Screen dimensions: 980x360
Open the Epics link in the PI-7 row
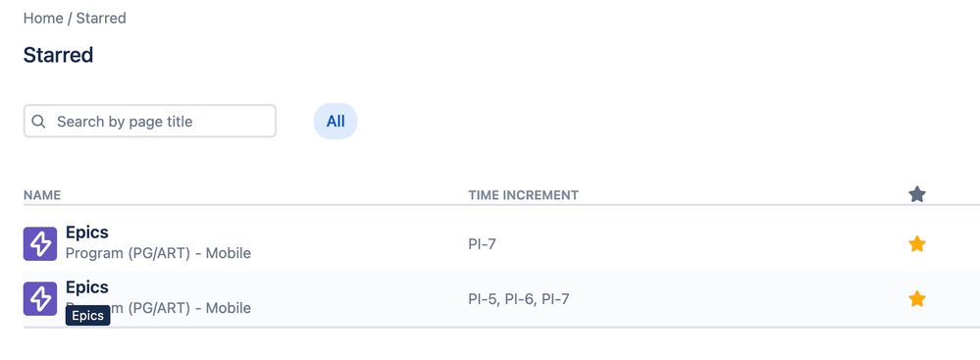pos(87,232)
